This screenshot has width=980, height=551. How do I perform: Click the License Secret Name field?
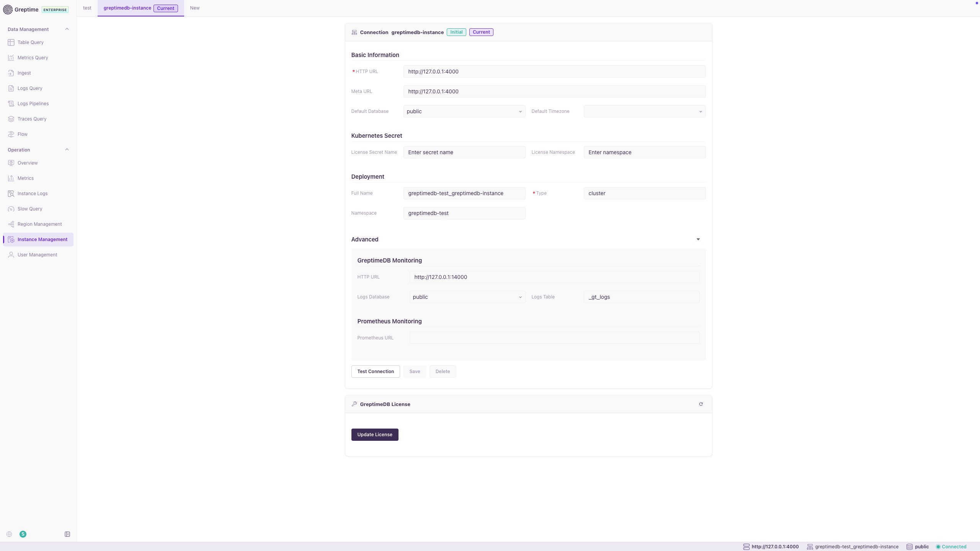tap(464, 152)
